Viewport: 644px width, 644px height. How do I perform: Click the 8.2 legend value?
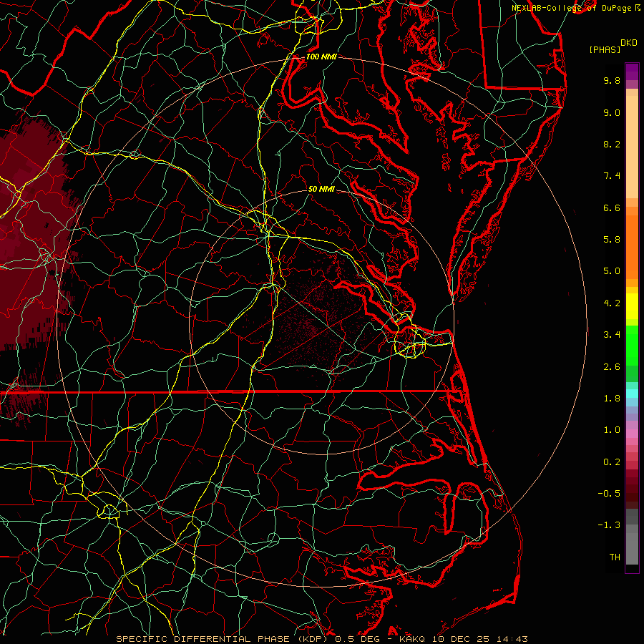point(612,144)
